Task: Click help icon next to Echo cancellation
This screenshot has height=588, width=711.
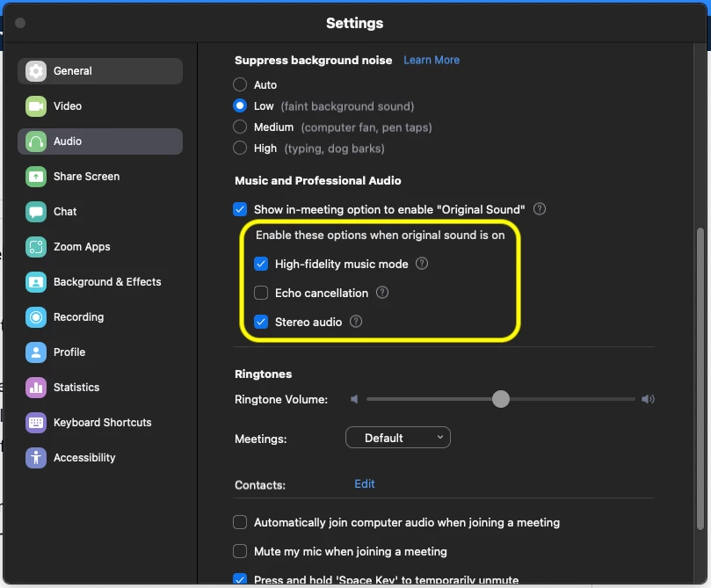Action: point(382,293)
